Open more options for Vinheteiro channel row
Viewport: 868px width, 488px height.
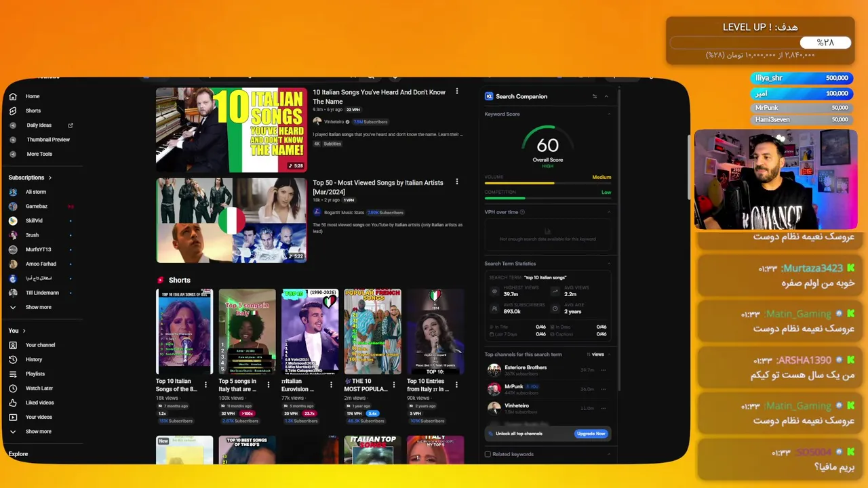pos(604,408)
